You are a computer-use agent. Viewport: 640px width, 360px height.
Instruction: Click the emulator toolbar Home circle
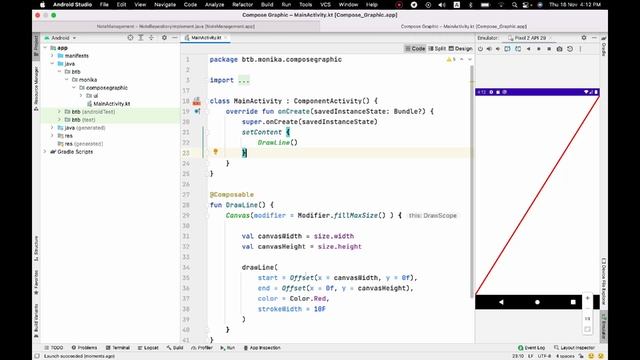[539, 49]
